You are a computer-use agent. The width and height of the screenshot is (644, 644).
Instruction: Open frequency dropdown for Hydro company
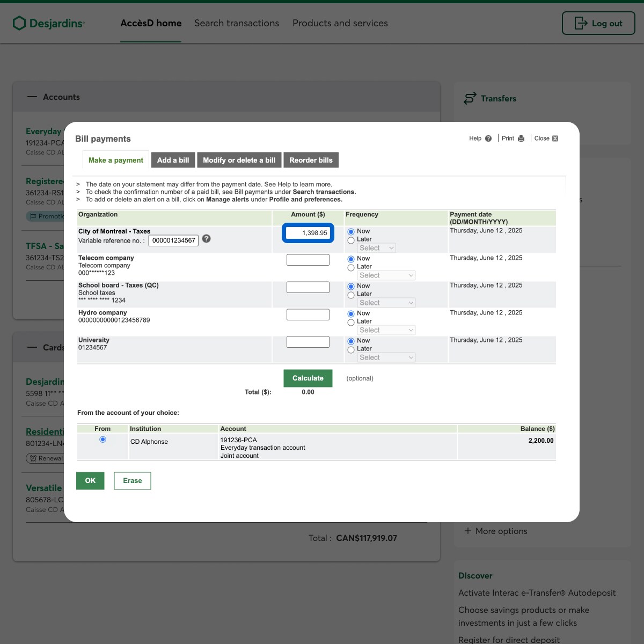pyautogui.click(x=386, y=330)
